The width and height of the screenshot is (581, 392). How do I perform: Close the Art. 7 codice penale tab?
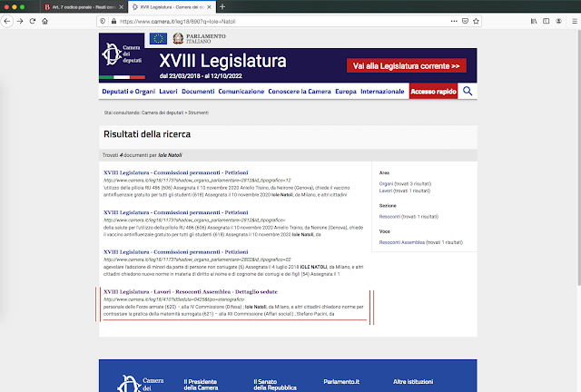pyautogui.click(x=121, y=7)
